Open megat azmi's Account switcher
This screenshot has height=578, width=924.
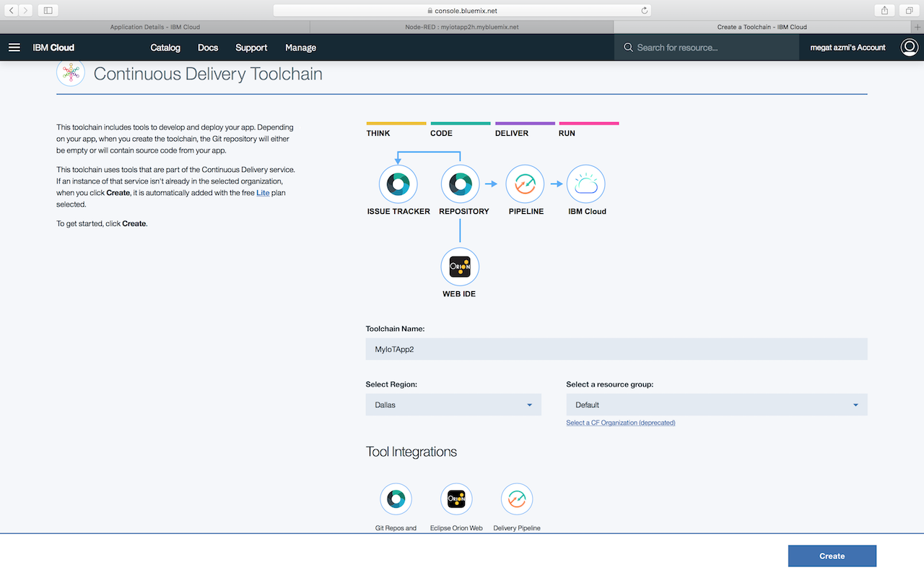coord(847,48)
